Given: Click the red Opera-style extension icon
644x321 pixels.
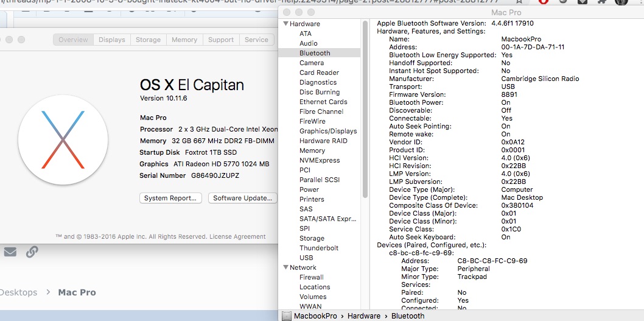Looking at the screenshot, I should pos(544,2).
